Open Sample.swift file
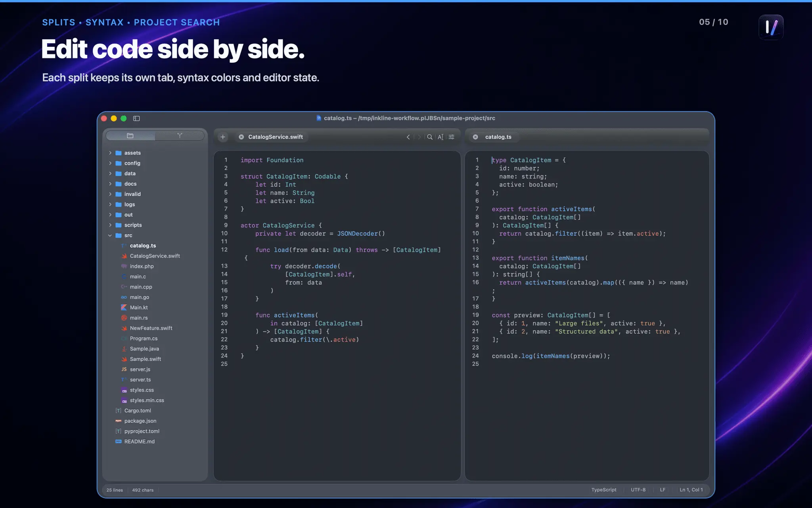Screen dimensions: 812x508 click(145, 359)
